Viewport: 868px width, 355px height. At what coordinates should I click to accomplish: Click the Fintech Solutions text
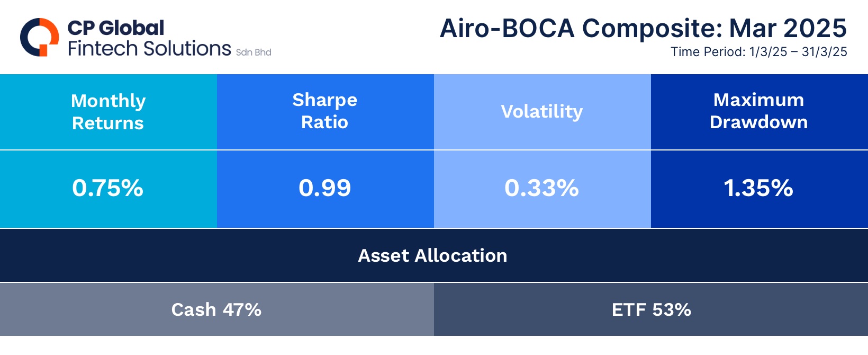(149, 48)
